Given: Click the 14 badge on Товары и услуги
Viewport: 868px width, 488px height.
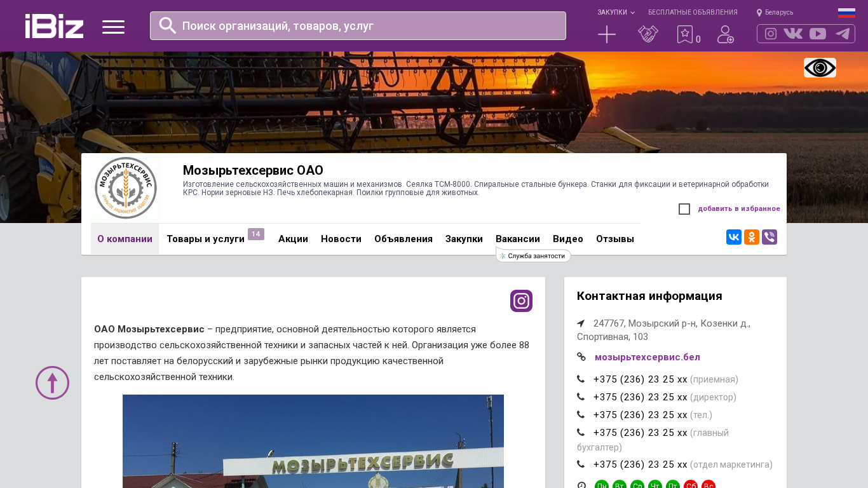Looking at the screenshot, I should coord(256,234).
